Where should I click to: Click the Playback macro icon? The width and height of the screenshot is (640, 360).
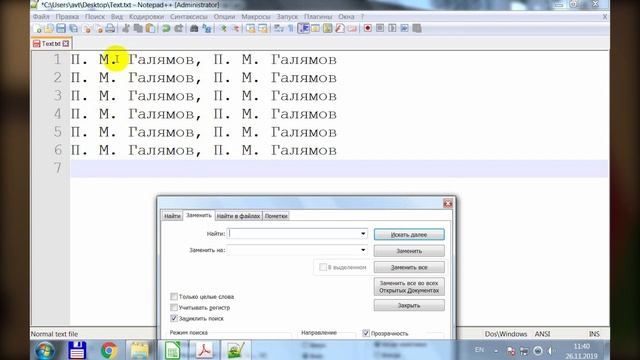(392, 28)
